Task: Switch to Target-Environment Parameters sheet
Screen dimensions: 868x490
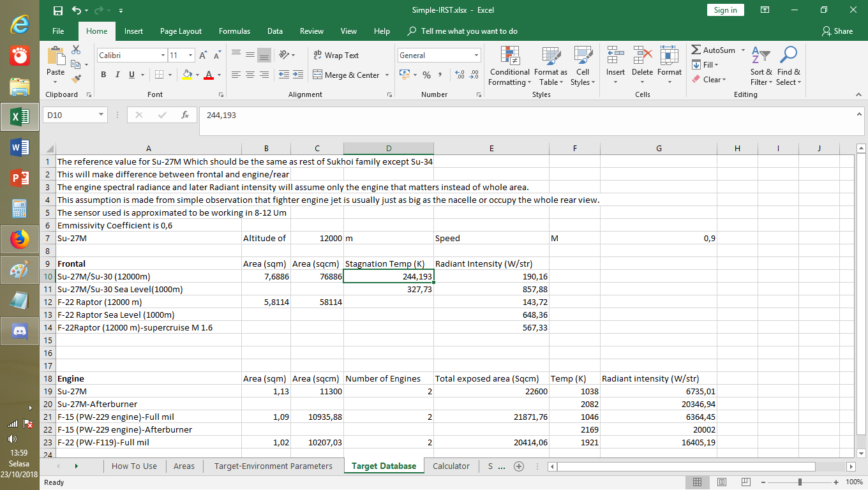Action: (x=273, y=466)
